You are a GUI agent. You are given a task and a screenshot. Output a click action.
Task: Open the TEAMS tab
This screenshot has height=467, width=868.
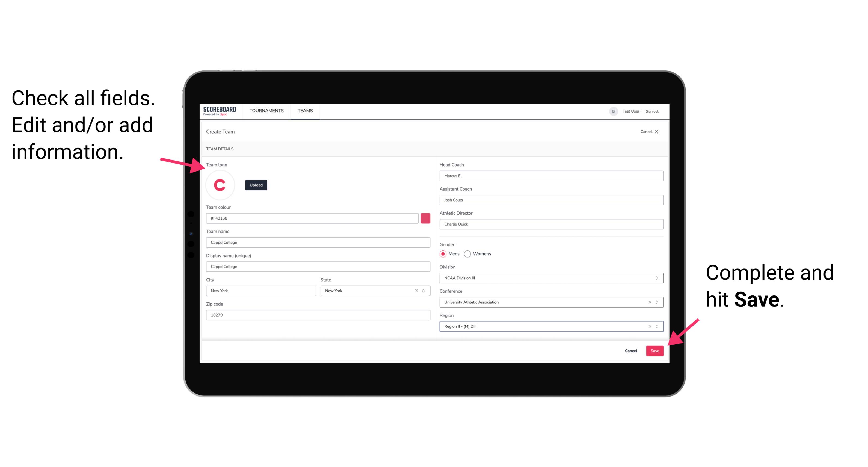pyautogui.click(x=305, y=110)
